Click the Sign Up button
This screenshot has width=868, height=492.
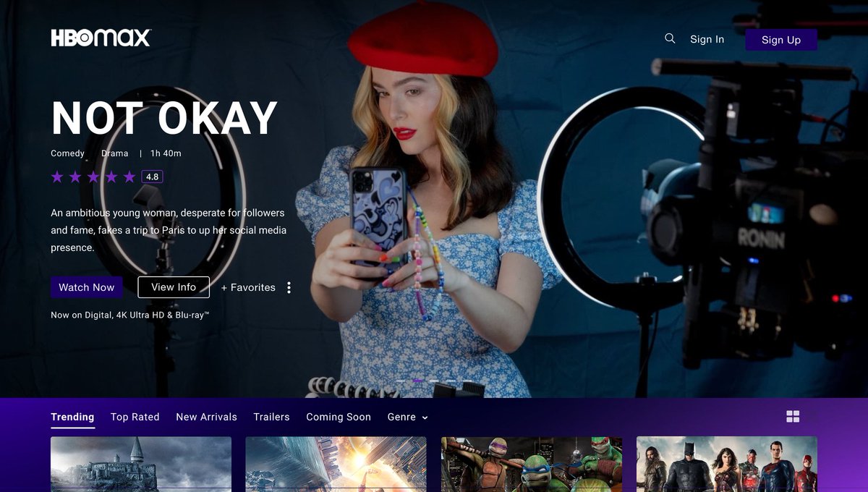click(x=781, y=40)
